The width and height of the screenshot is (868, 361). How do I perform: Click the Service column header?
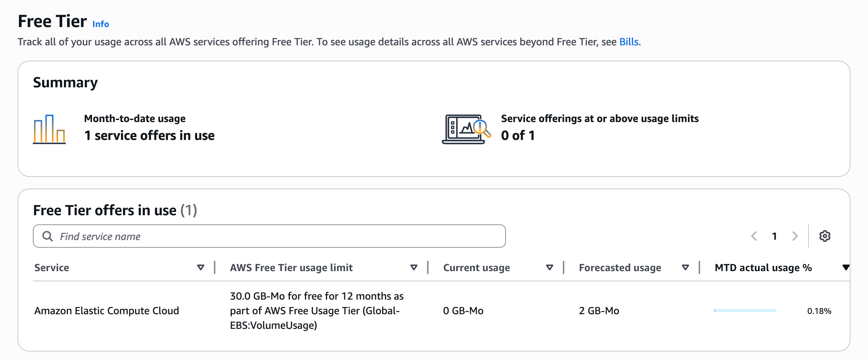click(52, 268)
